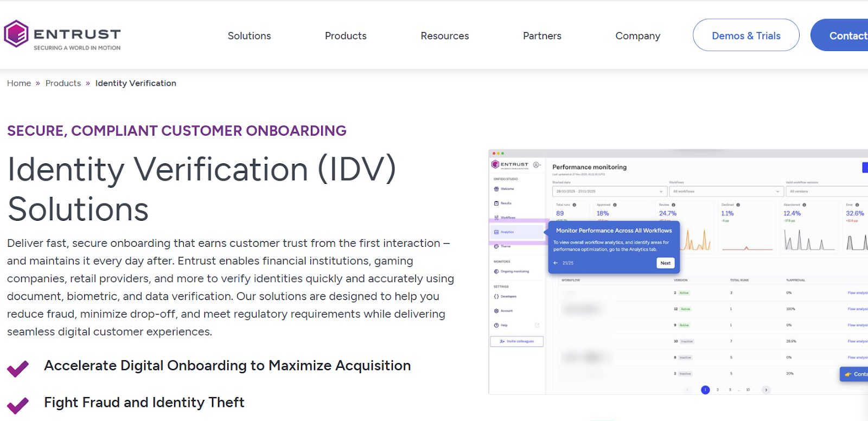Follow the Products breadcrumb link
Viewport: 868px width, 421px height.
pyautogui.click(x=63, y=83)
